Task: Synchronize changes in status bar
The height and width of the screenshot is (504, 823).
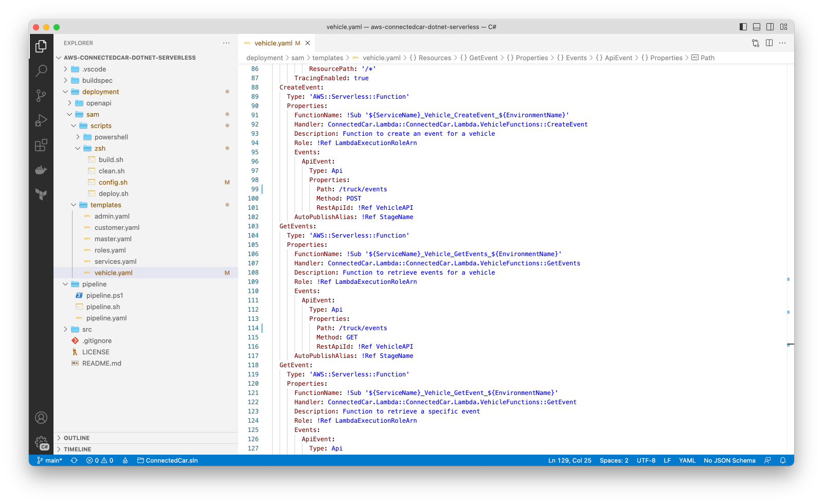Action: coord(74,460)
